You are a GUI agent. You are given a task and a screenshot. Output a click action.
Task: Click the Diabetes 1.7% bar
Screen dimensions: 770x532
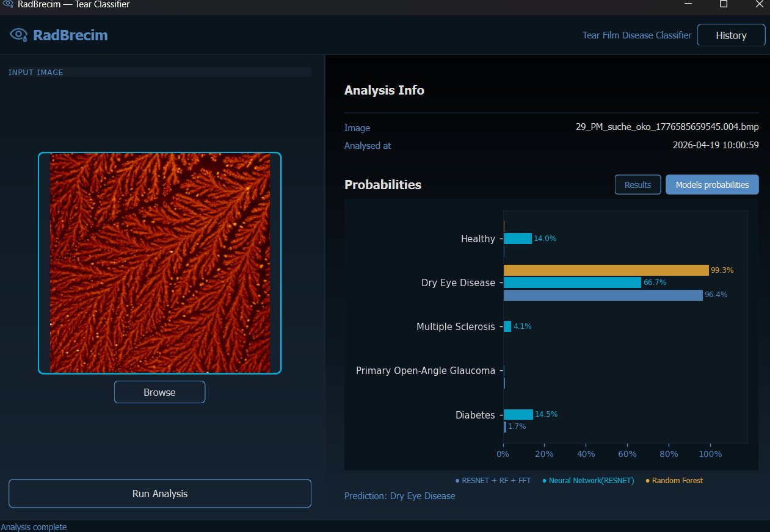click(505, 426)
